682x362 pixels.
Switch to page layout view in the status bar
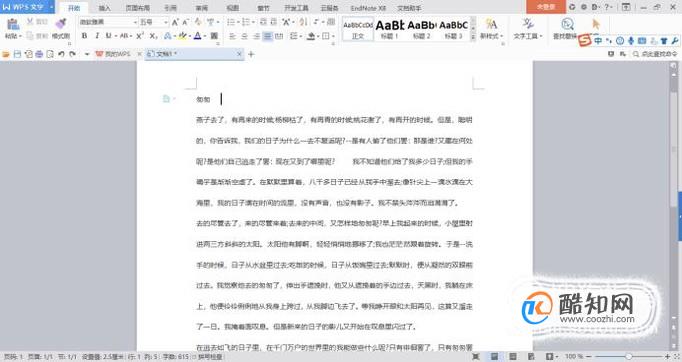[495, 357]
